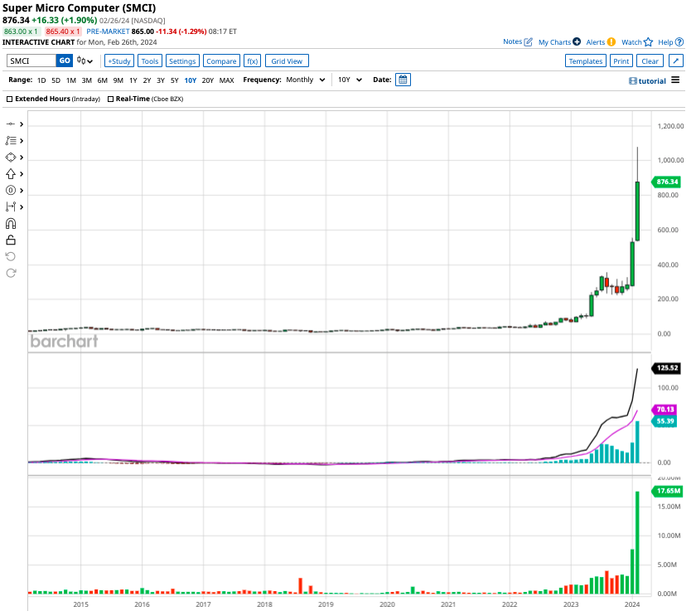Image resolution: width=696 pixels, height=616 pixels.
Task: Select the diamond shape annotation tool
Action: pyautogui.click(x=11, y=157)
